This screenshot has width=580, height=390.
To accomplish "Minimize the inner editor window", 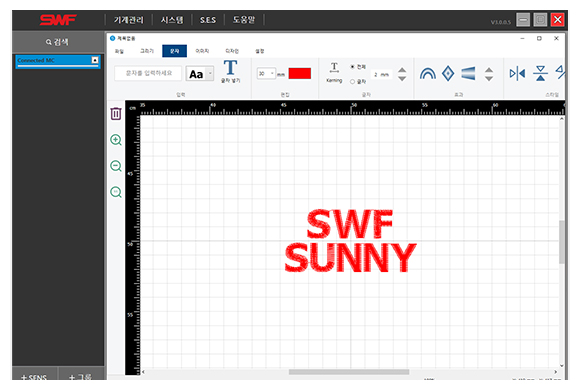I will 522,38.
